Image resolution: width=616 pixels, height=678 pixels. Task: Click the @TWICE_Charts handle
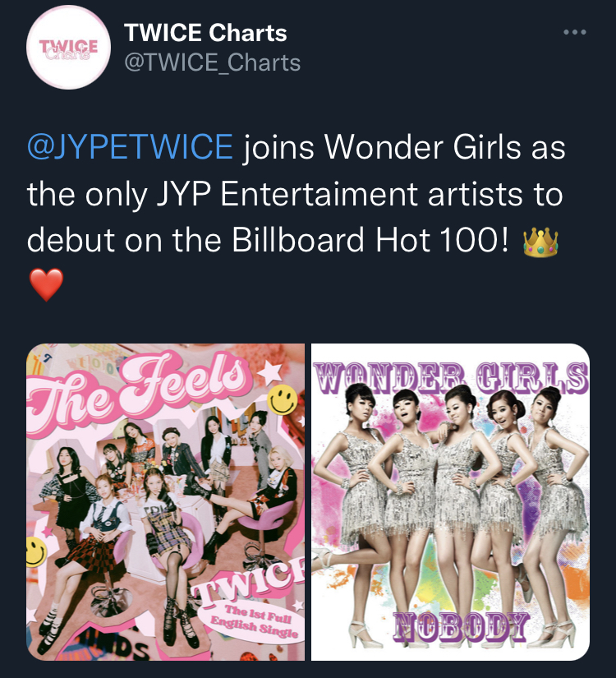tap(212, 62)
